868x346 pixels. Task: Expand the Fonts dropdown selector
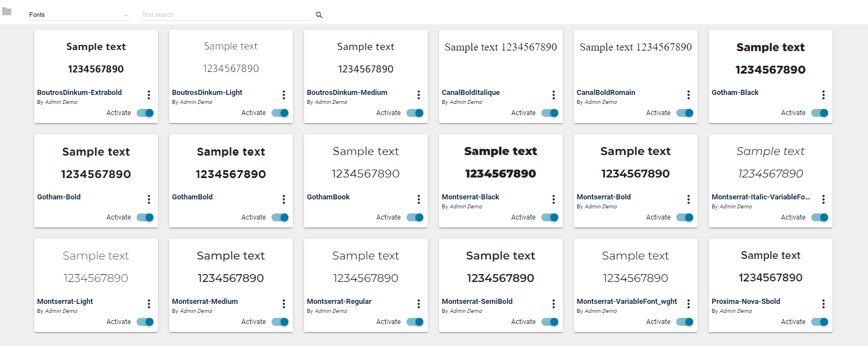(x=79, y=15)
